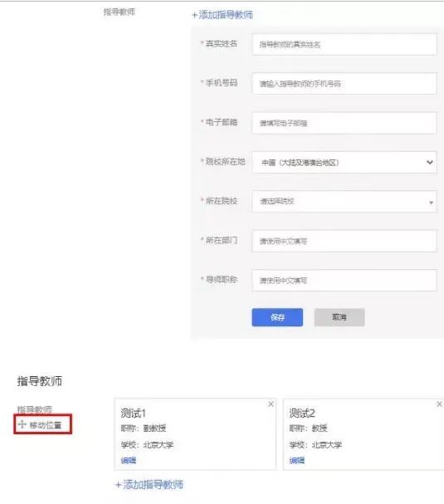The width and height of the screenshot is (444, 504).
Task: Click the bottom 添加指导教师 link
Action: pos(149,484)
